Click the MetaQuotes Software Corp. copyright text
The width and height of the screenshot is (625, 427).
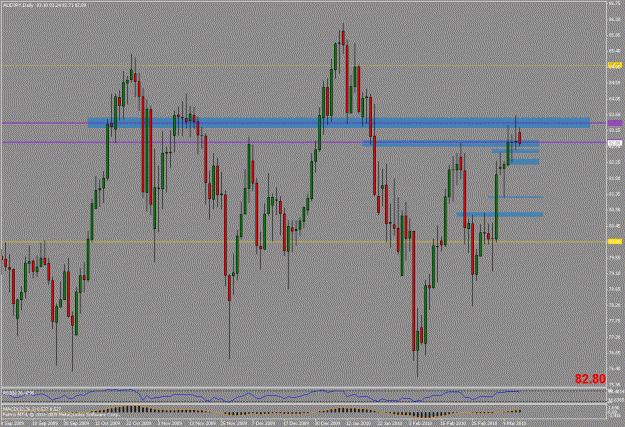tap(62, 415)
